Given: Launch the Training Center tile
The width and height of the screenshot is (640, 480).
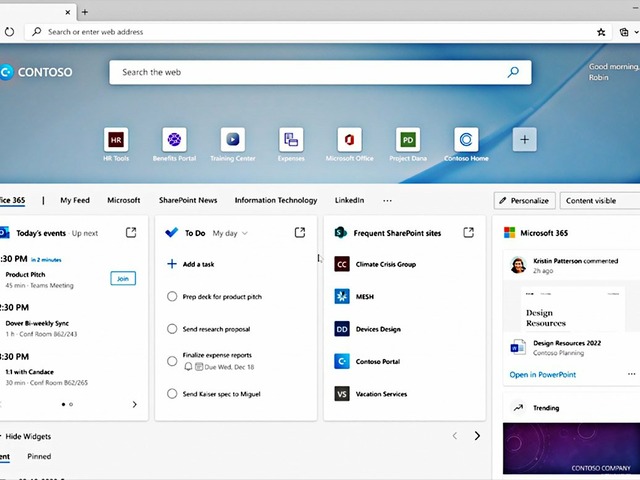Looking at the screenshot, I should pyautogui.click(x=233, y=140).
